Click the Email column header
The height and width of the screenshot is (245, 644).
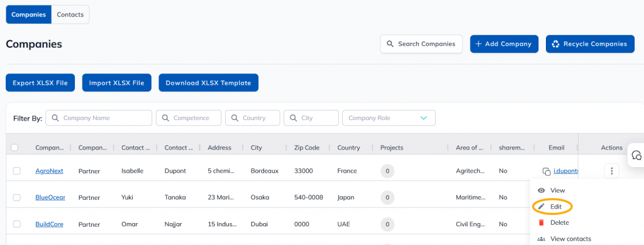coord(557,148)
